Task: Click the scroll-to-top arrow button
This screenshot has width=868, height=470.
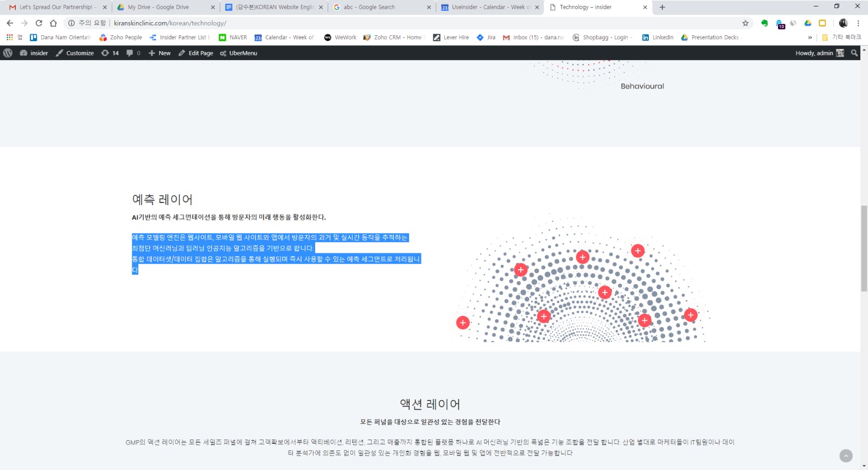Action: (x=846, y=456)
